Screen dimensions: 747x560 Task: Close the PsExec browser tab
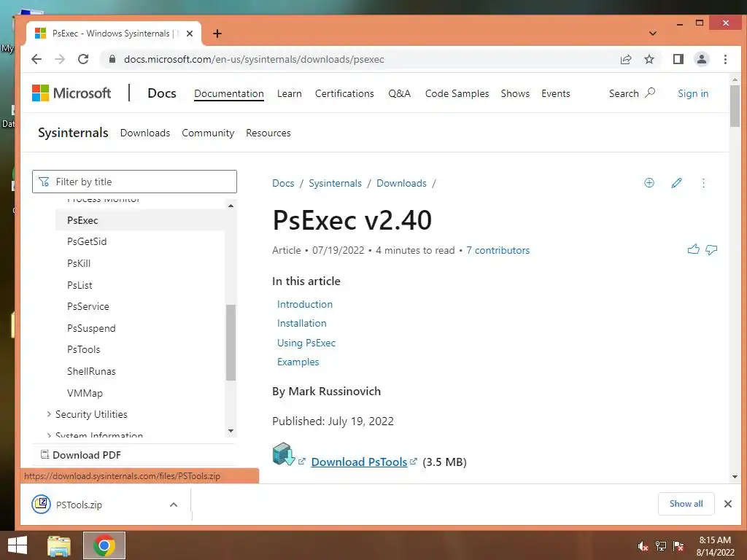click(x=190, y=34)
